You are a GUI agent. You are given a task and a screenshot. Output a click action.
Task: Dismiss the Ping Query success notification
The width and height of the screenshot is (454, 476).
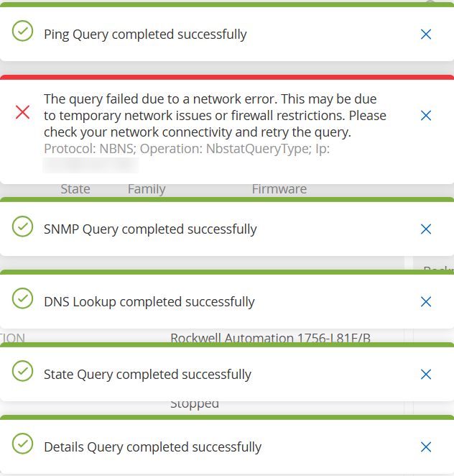[426, 35]
